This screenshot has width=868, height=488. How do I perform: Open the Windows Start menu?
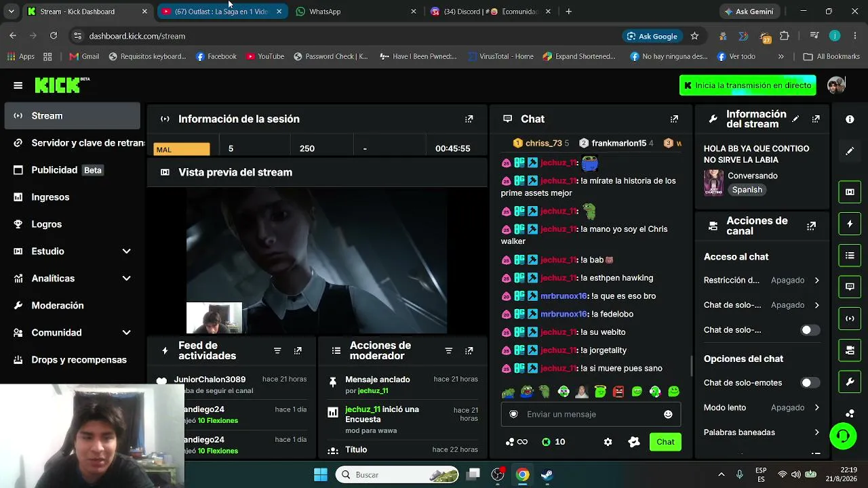click(x=321, y=474)
